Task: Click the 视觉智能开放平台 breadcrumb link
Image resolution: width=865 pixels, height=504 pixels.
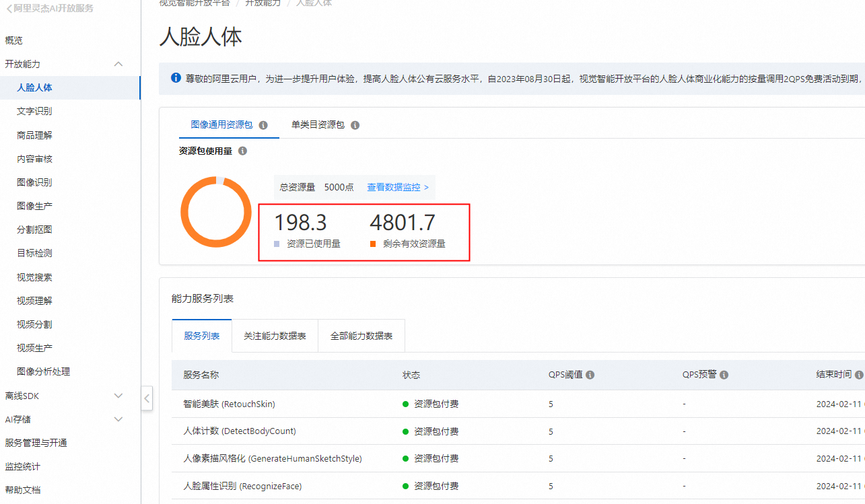Action: (x=195, y=3)
